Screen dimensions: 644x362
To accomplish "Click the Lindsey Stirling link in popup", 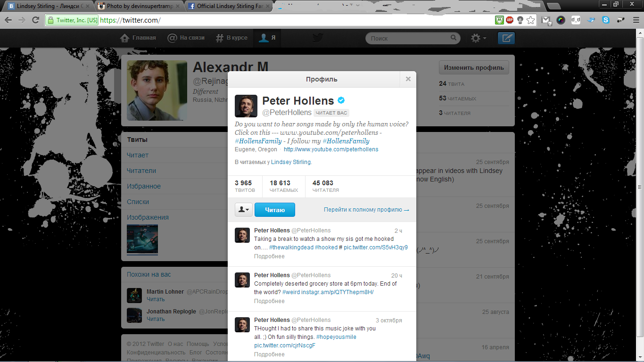I will point(291,162).
